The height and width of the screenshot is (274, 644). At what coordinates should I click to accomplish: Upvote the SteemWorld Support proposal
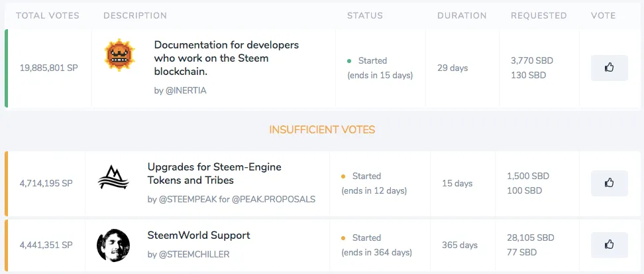(x=609, y=245)
